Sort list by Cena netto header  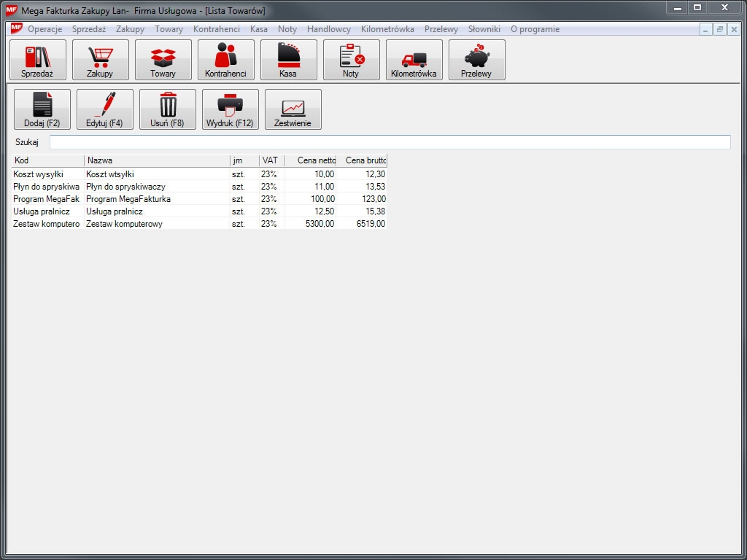tap(311, 160)
